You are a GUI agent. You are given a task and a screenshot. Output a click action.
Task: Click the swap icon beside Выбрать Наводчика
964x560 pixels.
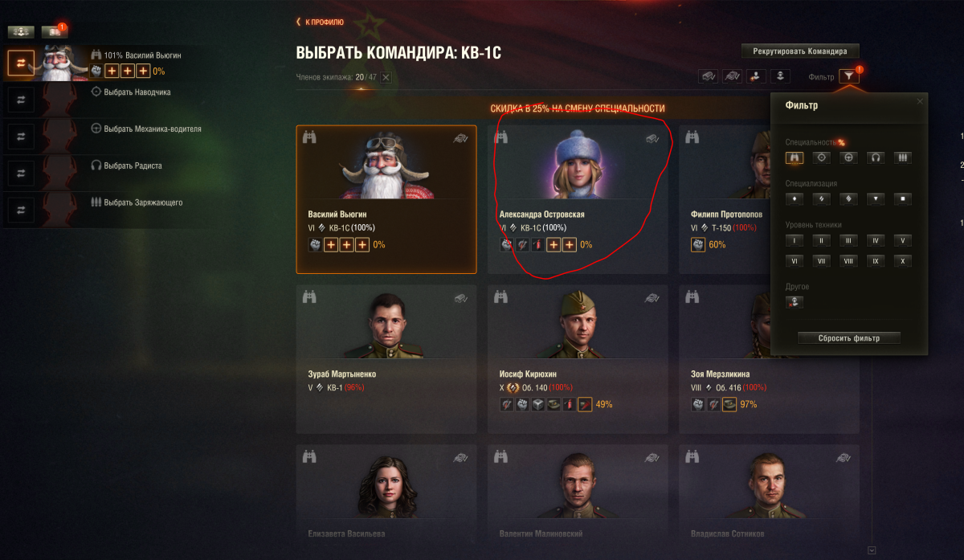pyautogui.click(x=21, y=99)
